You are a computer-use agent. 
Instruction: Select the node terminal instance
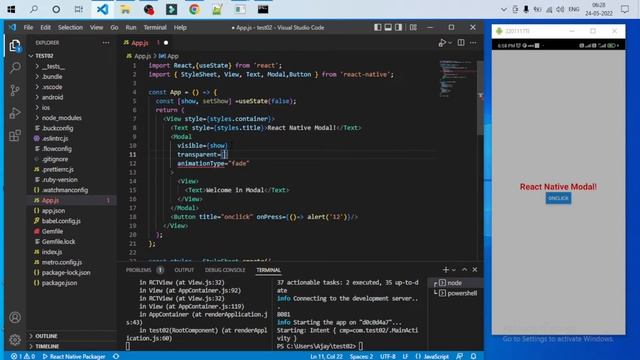tap(454, 282)
